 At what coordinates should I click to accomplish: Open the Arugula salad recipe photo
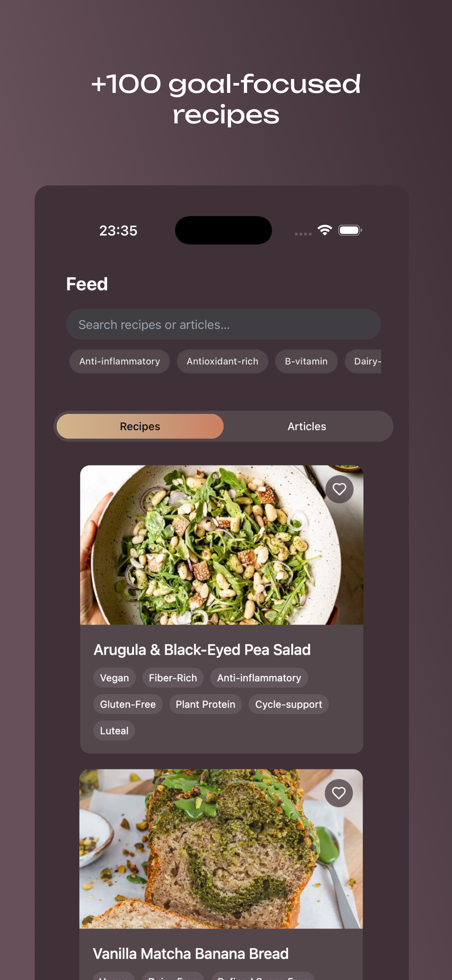tap(221, 545)
